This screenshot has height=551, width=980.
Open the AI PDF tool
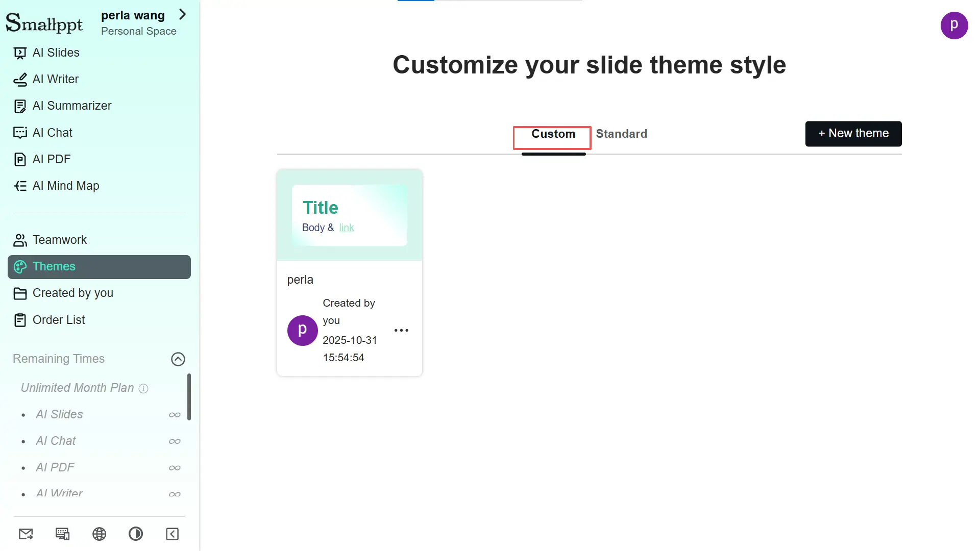point(51,159)
